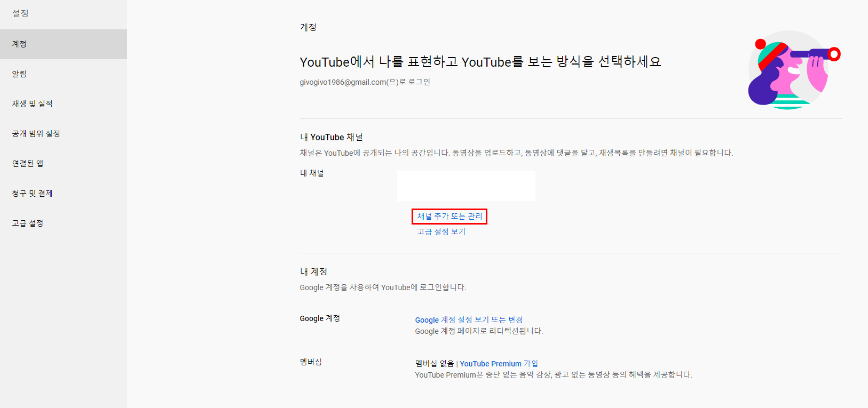
Task: Open Google 계정 설정 보기 또는 변경 link
Action: [469, 320]
